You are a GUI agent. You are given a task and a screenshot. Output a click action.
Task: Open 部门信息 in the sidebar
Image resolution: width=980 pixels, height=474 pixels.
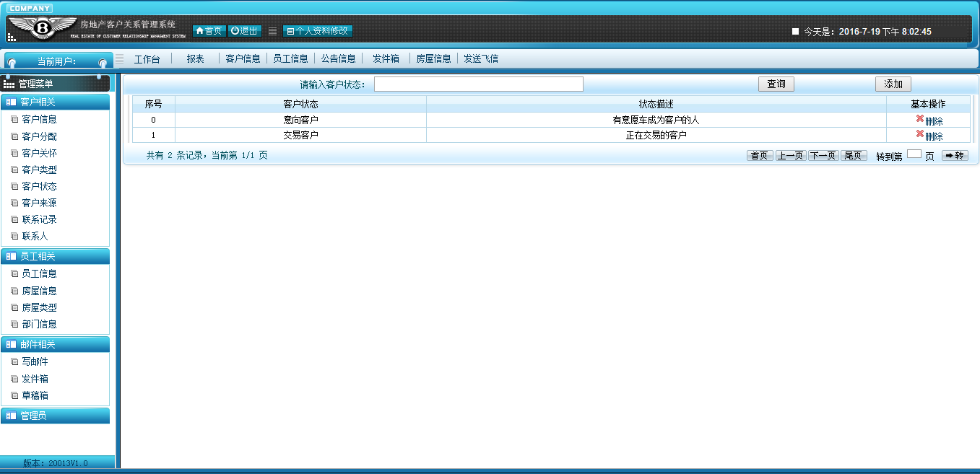pos(39,325)
